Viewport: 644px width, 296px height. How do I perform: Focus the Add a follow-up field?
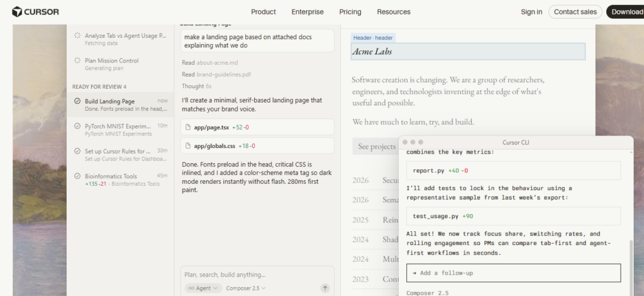(x=513, y=273)
